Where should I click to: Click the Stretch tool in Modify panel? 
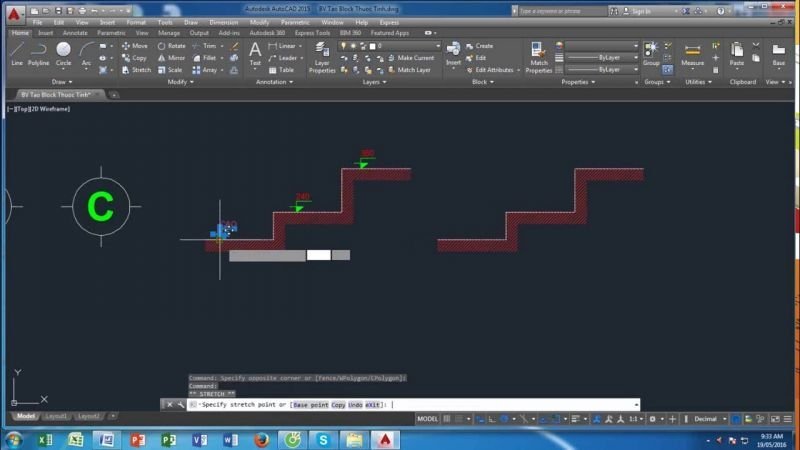[x=136, y=70]
